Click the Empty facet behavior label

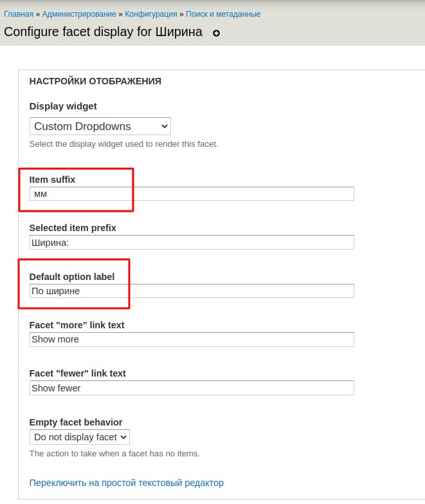point(76,422)
